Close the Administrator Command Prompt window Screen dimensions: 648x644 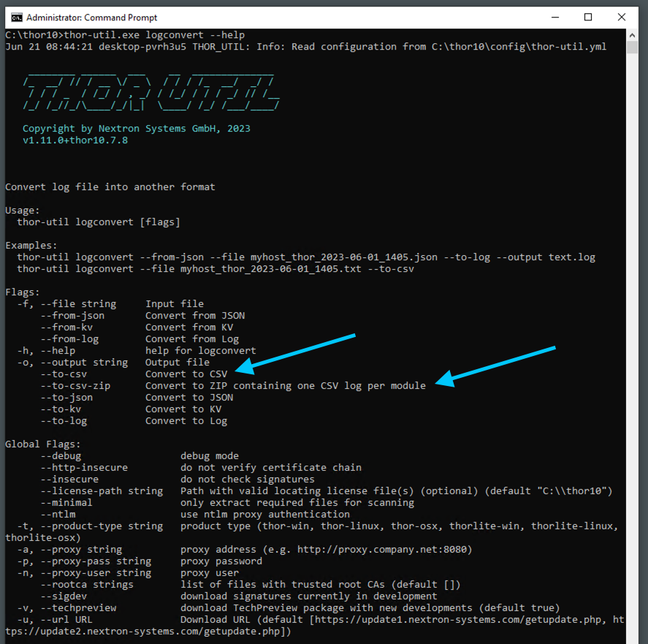622,17
